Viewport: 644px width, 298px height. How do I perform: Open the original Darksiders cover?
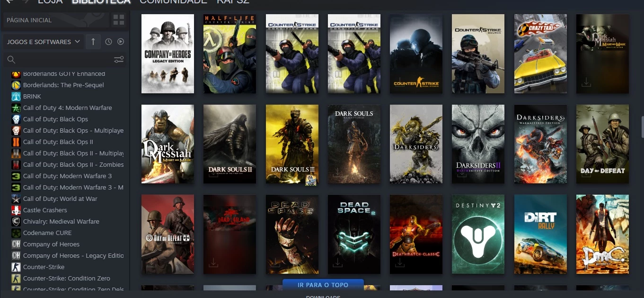click(416, 144)
